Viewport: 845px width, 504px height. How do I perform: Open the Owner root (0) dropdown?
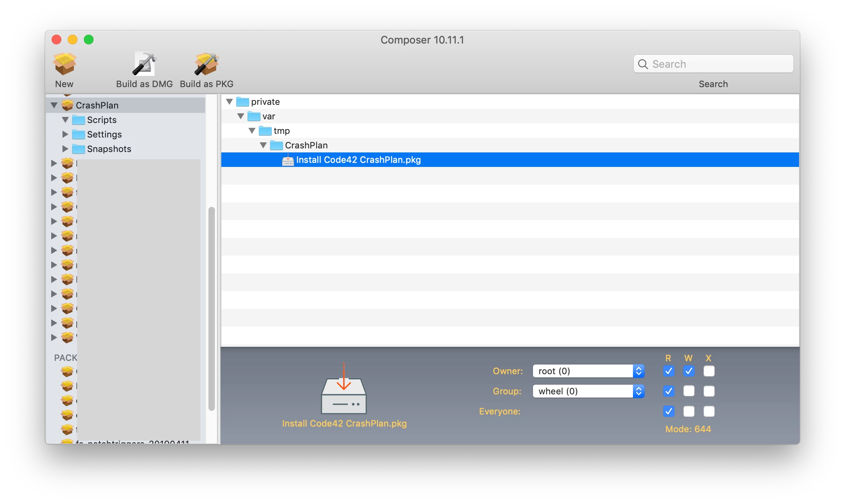coord(589,371)
